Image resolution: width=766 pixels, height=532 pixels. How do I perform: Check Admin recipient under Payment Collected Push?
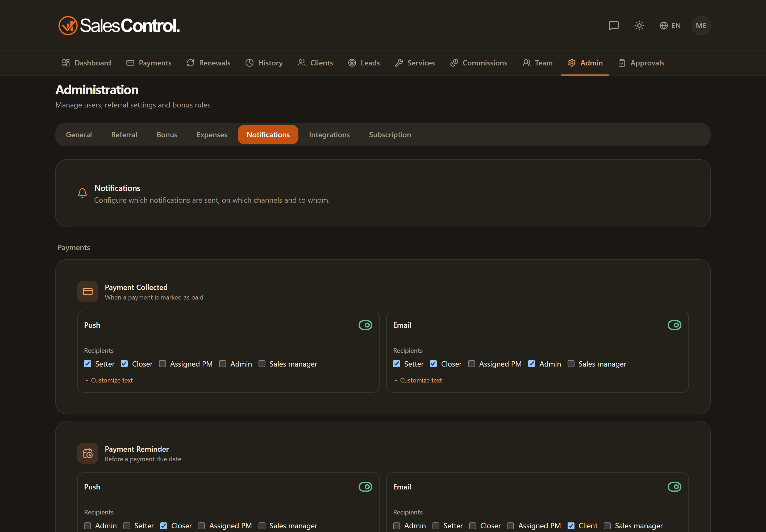[x=223, y=364]
